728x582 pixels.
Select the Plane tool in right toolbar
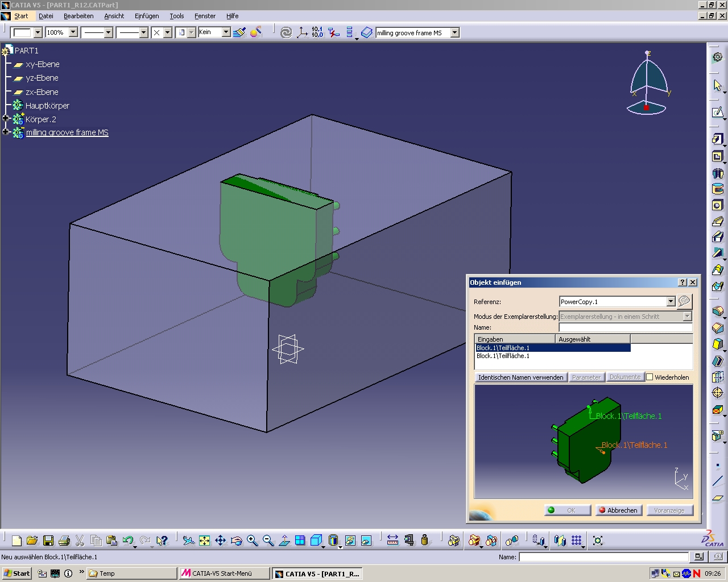point(718,498)
